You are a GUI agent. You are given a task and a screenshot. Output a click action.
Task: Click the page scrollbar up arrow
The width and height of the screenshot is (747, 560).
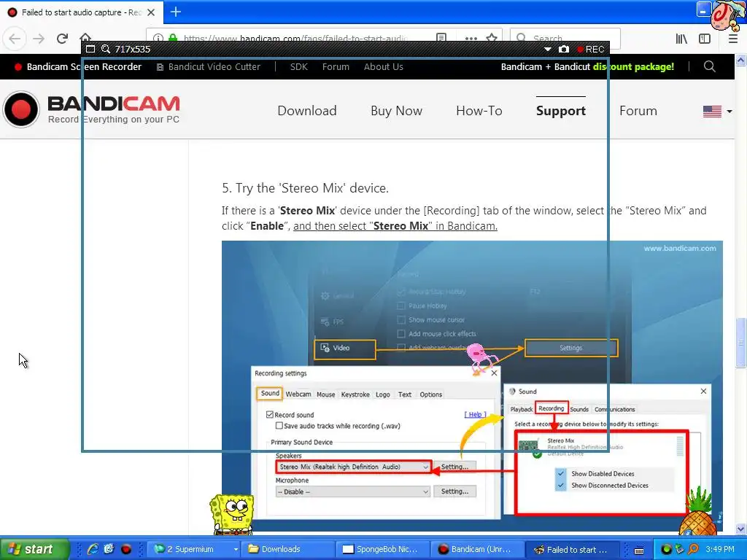pos(741,60)
